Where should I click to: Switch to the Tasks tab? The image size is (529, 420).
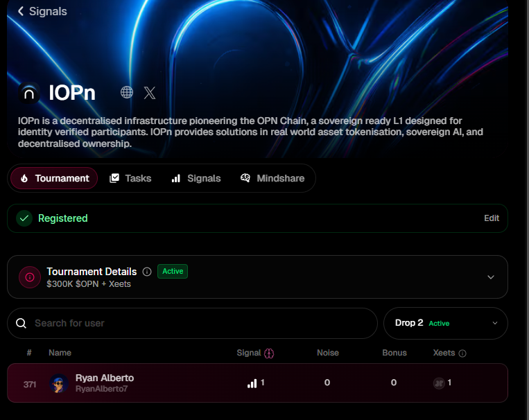pyautogui.click(x=130, y=178)
